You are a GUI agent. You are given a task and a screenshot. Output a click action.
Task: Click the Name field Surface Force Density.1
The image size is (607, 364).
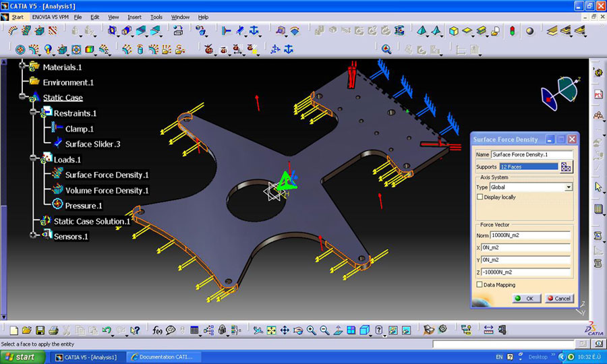pos(532,154)
